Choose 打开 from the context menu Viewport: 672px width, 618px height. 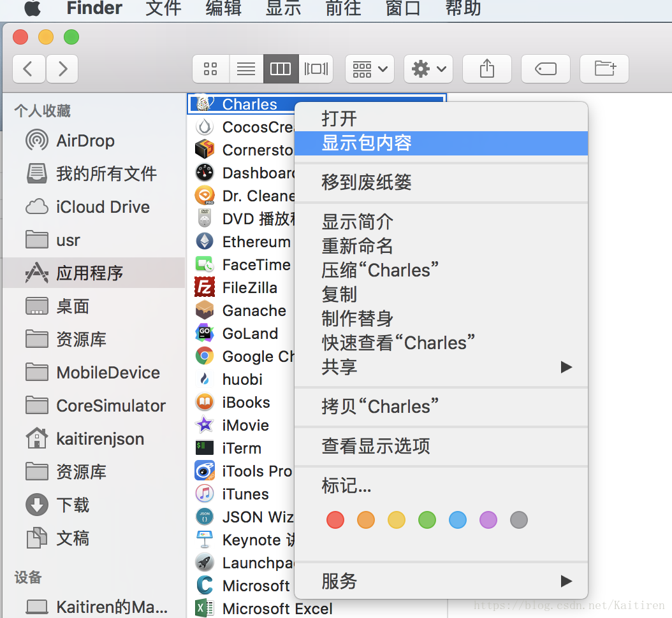point(441,119)
